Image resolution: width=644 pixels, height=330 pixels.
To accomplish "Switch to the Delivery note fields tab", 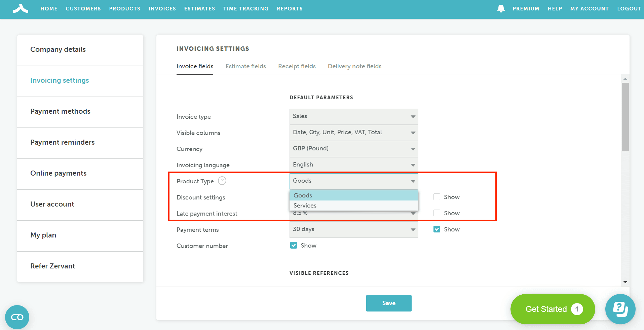I will click(354, 66).
